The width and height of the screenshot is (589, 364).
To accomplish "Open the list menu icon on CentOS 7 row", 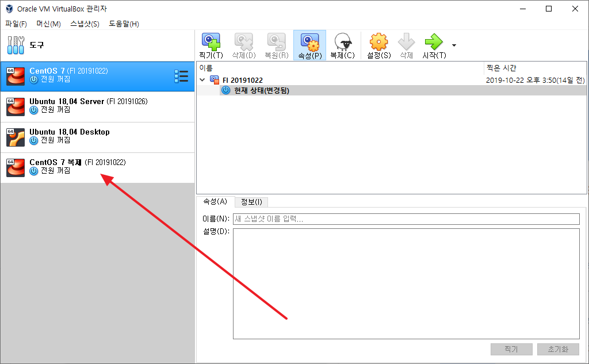I will pos(181,76).
